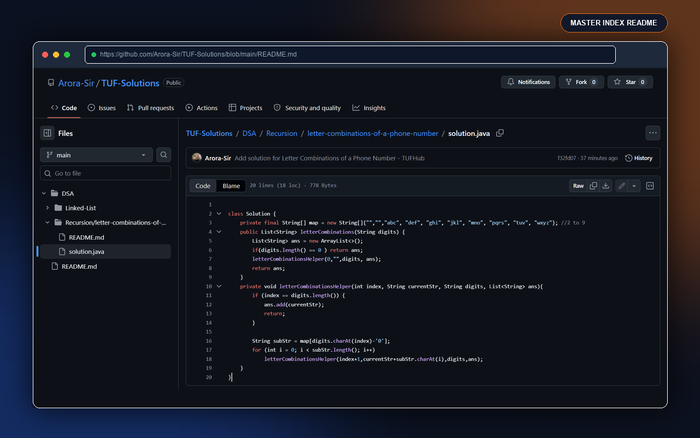700x438 pixels.
Task: Expand the Linked-List folder
Action: (x=47, y=208)
